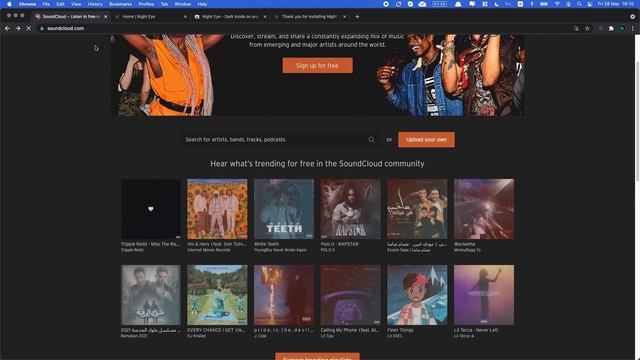Viewport: 640px width, 360px height.
Task: Open the Bookmarks menu
Action: click(x=120, y=4)
